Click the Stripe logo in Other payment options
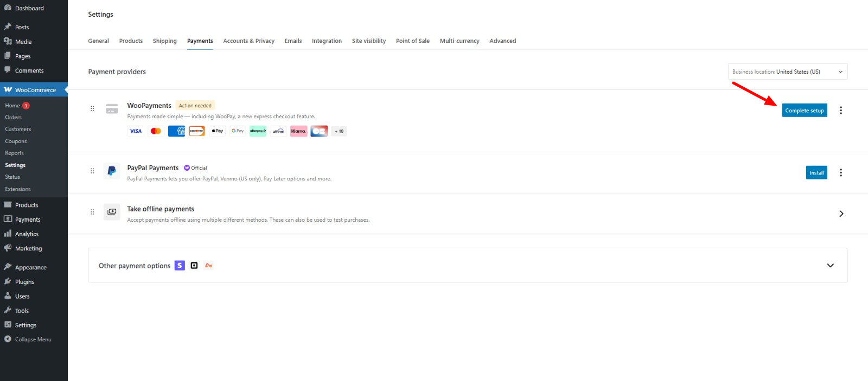Viewport: 868px width, 381px height. [x=180, y=266]
